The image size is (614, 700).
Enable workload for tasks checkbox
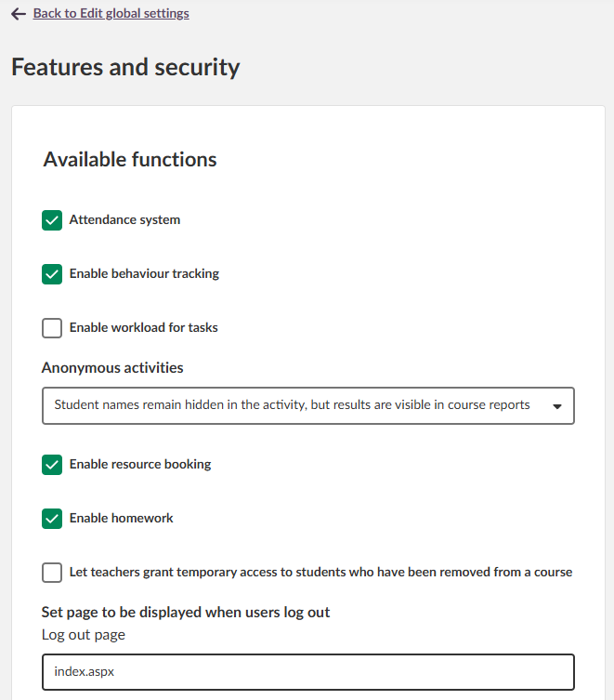[52, 328]
